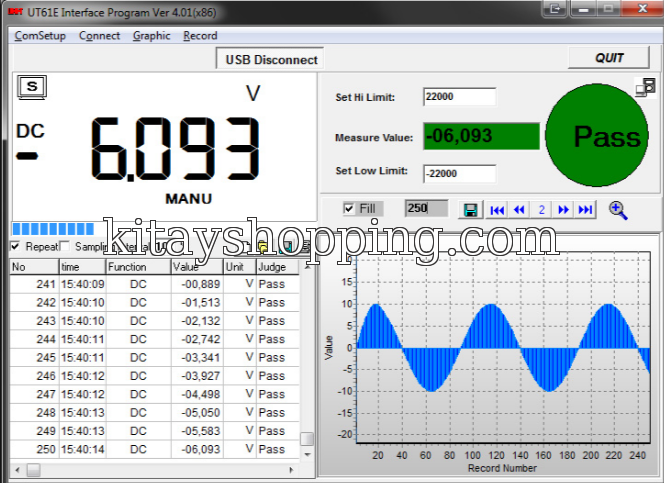This screenshot has height=483, width=664.
Task: Go to next graph page
Action: tap(563, 210)
